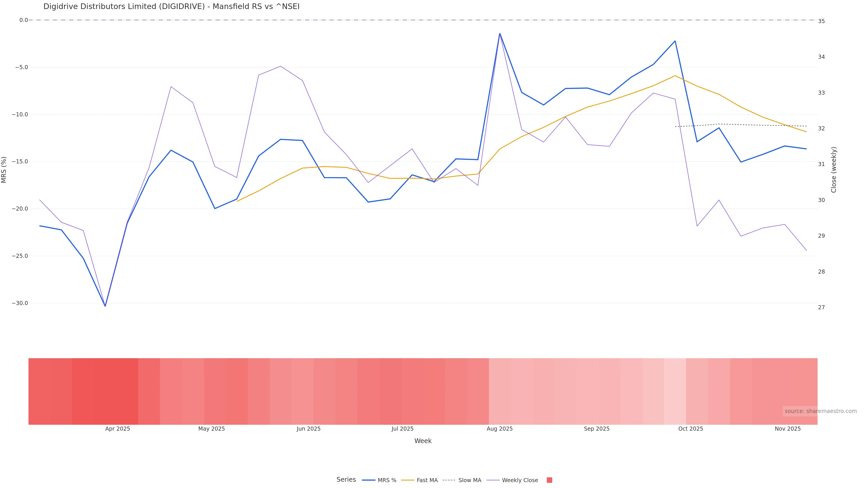868x488 pixels.
Task: Click the MRS line's lowest point near −30
Action: pos(105,306)
